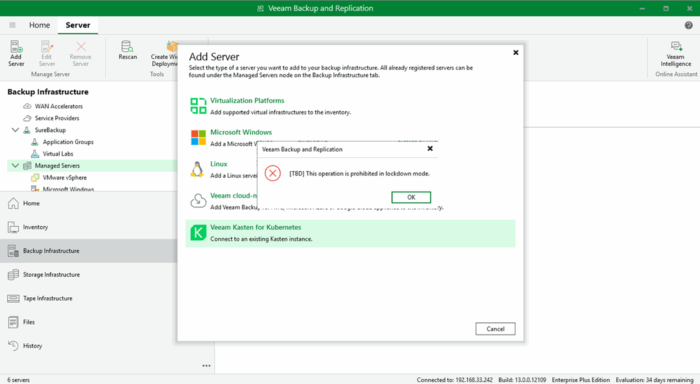Open the navigation pane overflow dots
Screen dimensions: 700x384
(x=206, y=366)
